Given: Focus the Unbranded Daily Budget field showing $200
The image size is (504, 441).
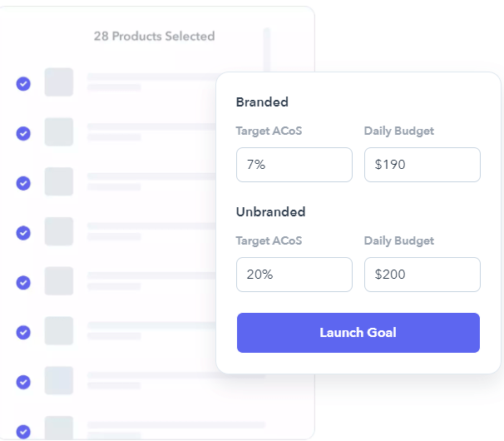Looking at the screenshot, I should tap(422, 275).
